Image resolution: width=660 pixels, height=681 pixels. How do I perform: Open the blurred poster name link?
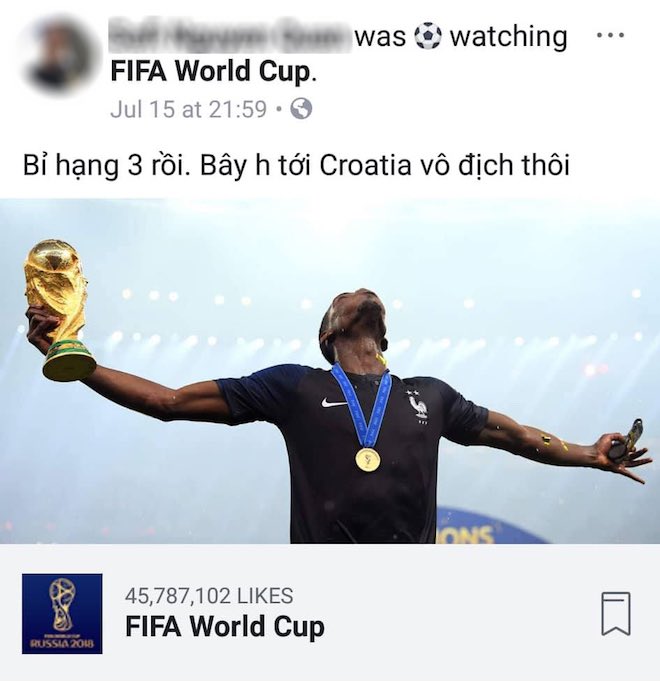point(229,36)
